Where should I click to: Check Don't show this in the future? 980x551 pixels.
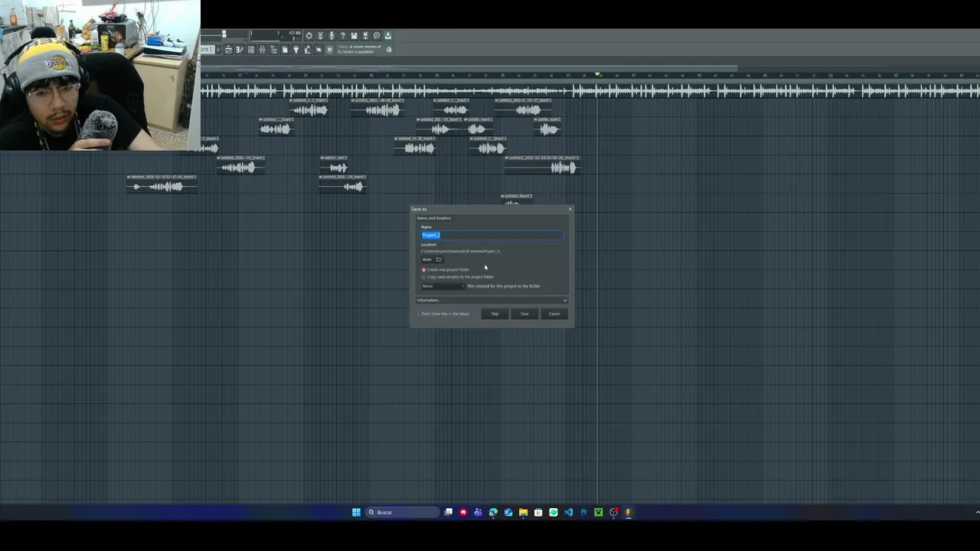(443, 314)
